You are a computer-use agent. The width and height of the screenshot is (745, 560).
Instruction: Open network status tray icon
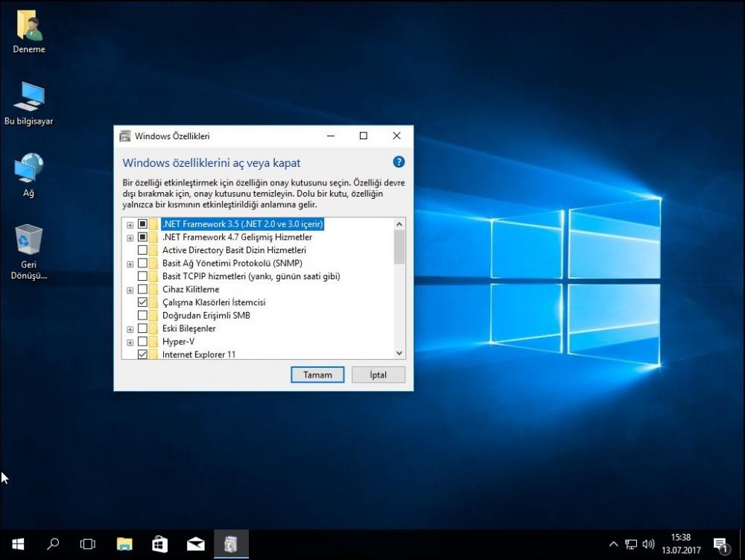click(631, 544)
